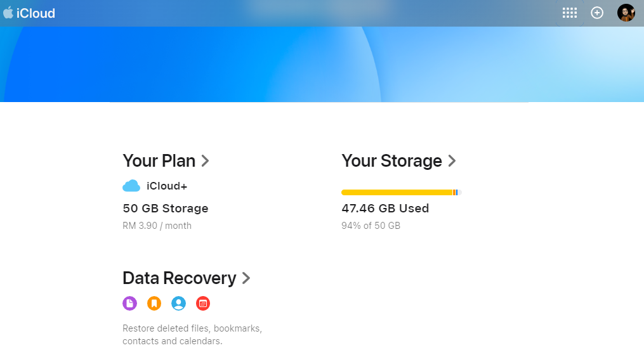This screenshot has height=362, width=644.
Task: Click the blue iCloud+ cloud icon
Action: pyautogui.click(x=131, y=186)
